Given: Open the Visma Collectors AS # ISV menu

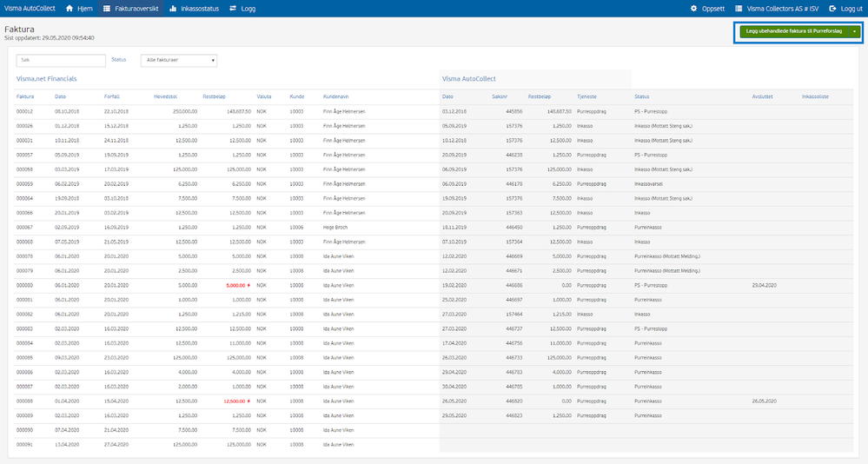Looking at the screenshot, I should click(x=777, y=9).
